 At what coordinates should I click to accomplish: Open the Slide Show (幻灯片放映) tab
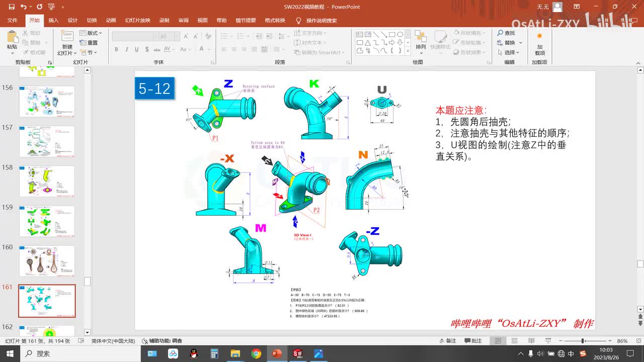click(138, 21)
